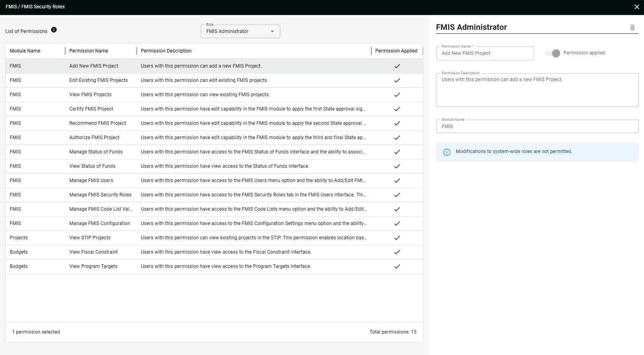Click the trash delete icon for FMIS Administrator

click(x=632, y=27)
